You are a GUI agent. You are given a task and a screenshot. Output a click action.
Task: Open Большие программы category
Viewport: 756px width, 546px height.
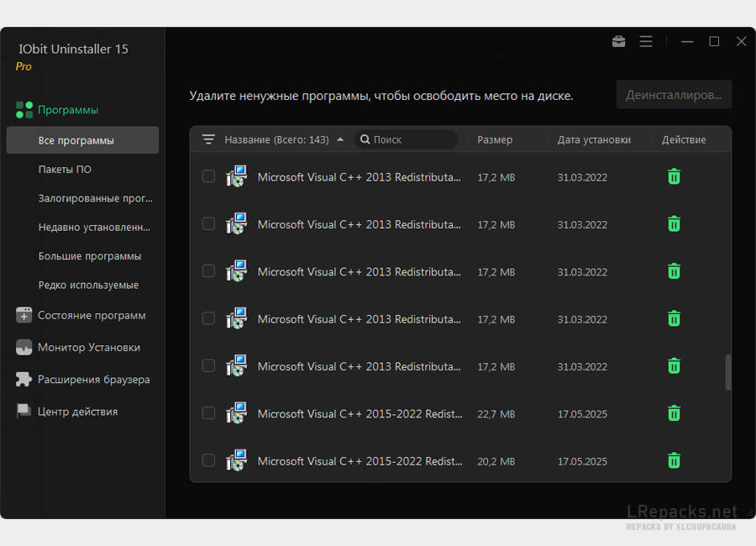(x=90, y=256)
